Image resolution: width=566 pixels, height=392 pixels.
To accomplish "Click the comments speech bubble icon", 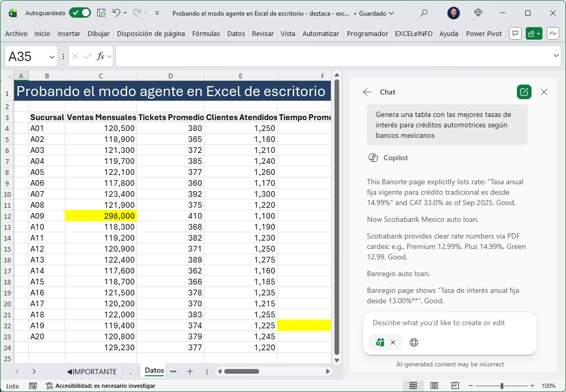I will (515, 33).
